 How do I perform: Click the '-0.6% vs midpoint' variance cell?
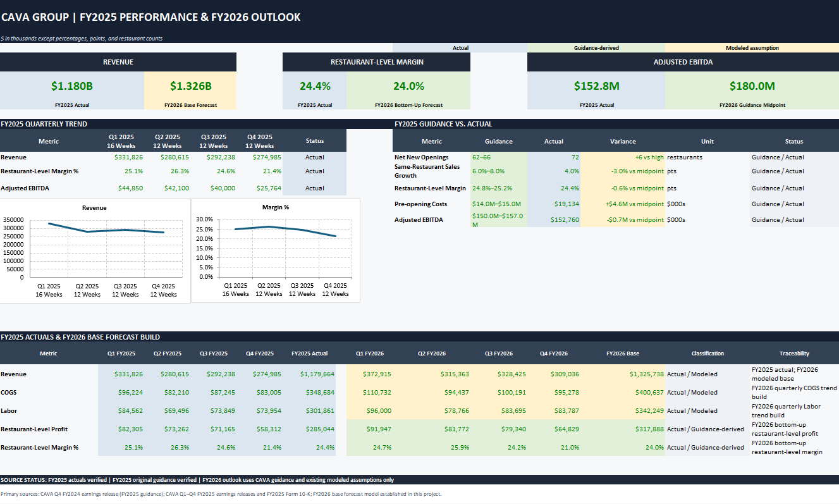pos(623,188)
